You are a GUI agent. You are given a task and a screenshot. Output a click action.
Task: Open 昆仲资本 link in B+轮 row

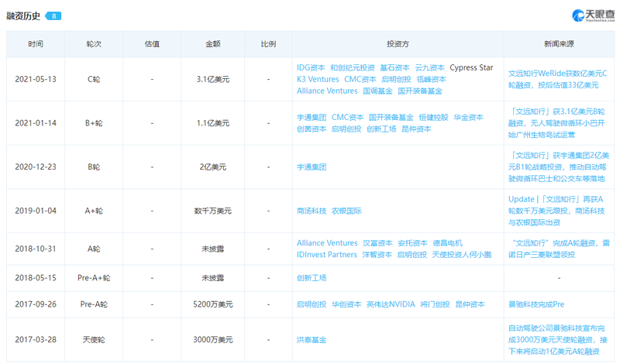pyautogui.click(x=416, y=129)
